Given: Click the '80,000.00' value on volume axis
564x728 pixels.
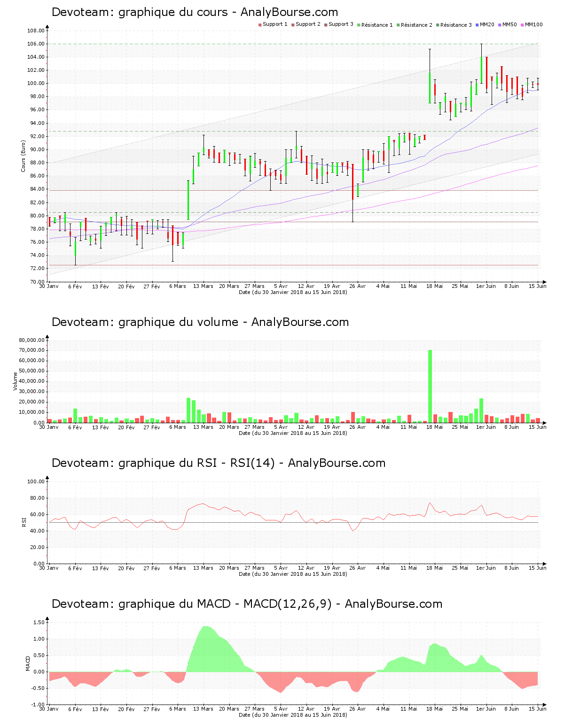Looking at the screenshot, I should 32,340.
